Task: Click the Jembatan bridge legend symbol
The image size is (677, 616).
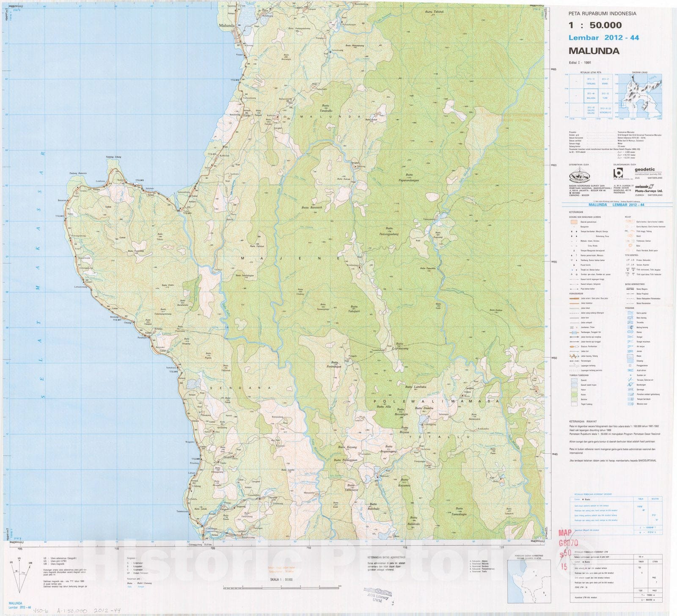Action: coord(571,327)
